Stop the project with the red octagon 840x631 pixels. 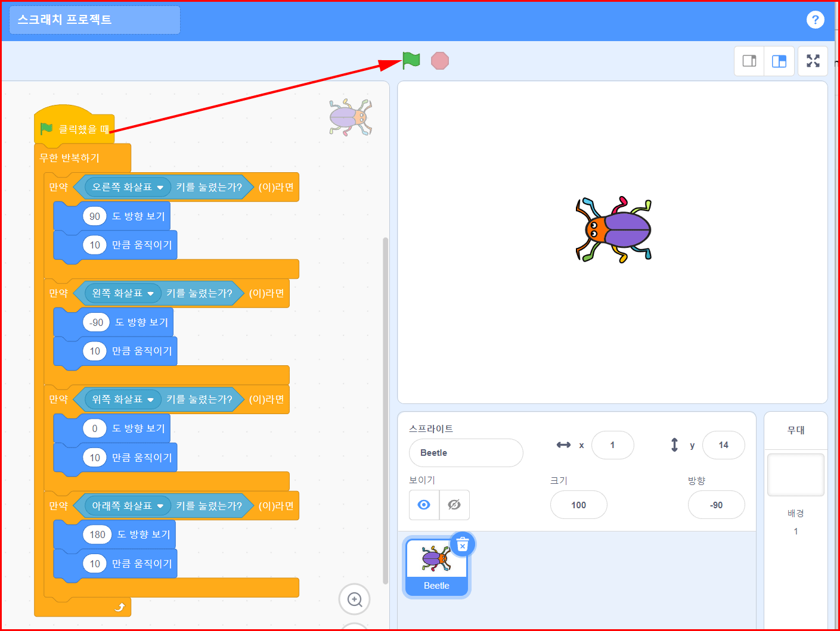coord(440,61)
